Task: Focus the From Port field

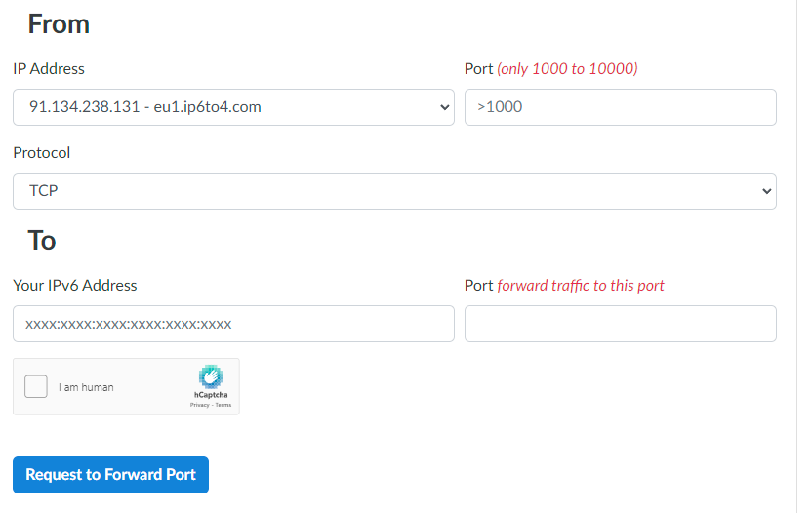Action: [x=620, y=107]
